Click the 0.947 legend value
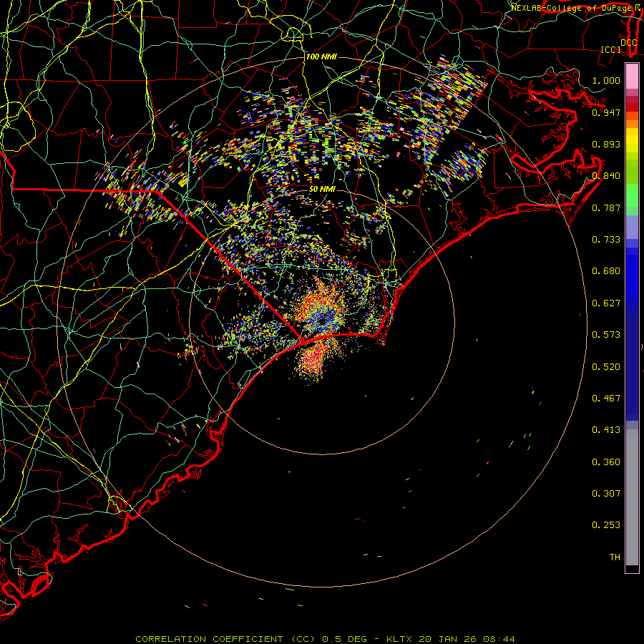Image resolution: width=644 pixels, height=644 pixels. click(x=606, y=112)
